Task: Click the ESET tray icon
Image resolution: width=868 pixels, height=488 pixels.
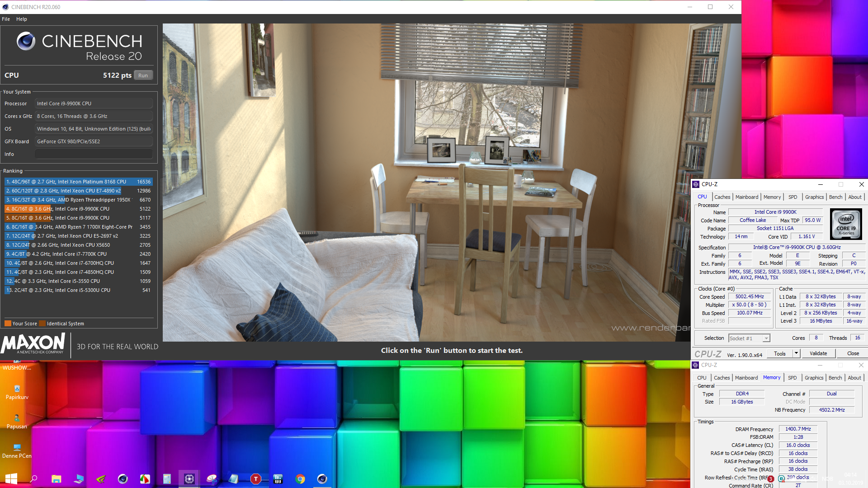Action: tap(781, 479)
